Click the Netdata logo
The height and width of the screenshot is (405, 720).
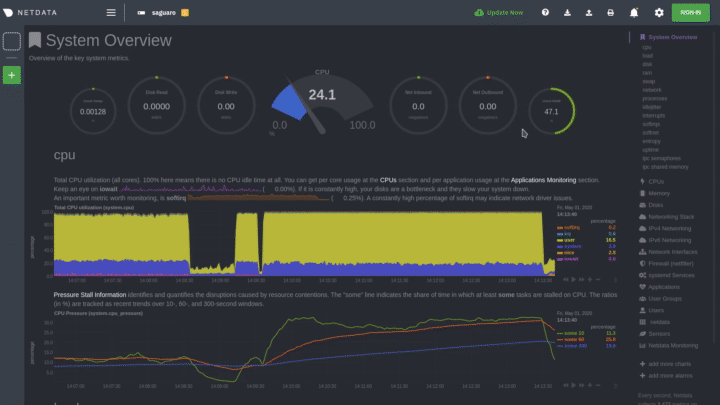pyautogui.click(x=30, y=13)
